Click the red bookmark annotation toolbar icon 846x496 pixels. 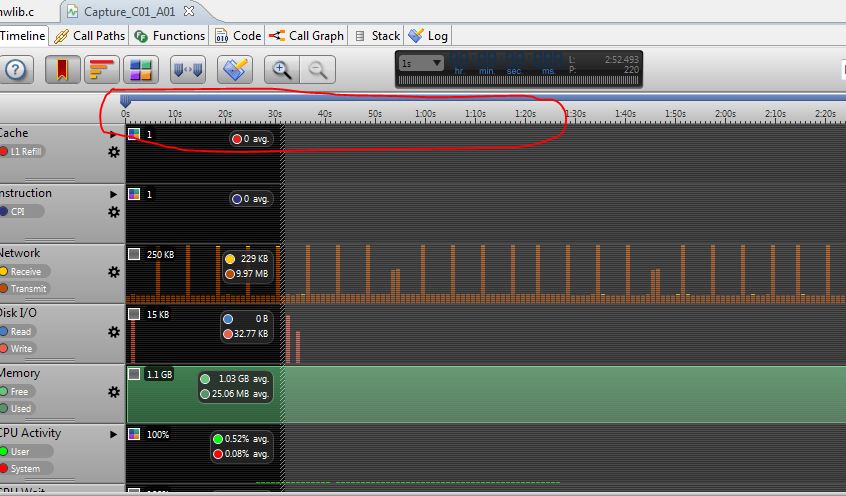pyautogui.click(x=63, y=69)
